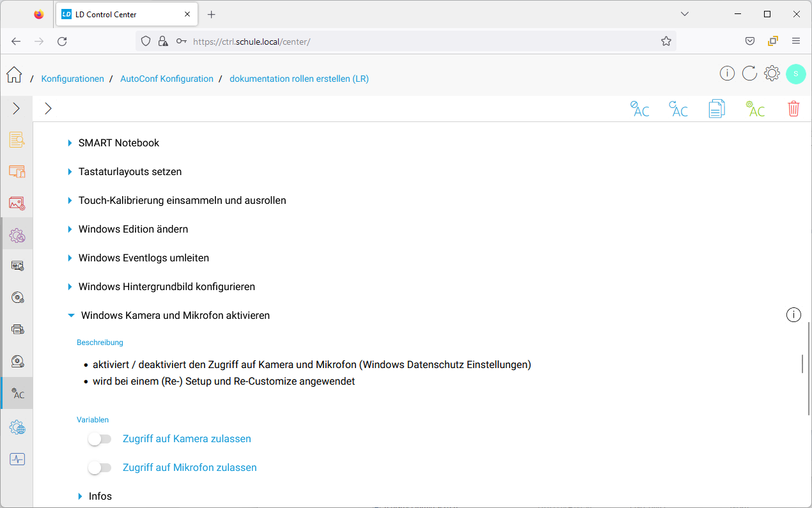Image resolution: width=812 pixels, height=508 pixels.
Task: Open the devices sidebar icon
Action: click(x=17, y=171)
